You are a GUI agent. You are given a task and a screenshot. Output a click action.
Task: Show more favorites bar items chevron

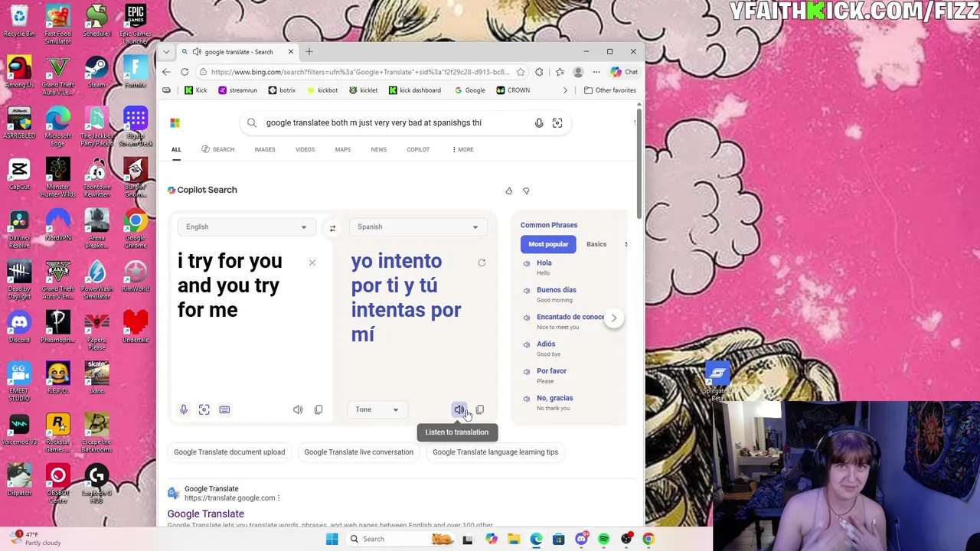pyautogui.click(x=565, y=90)
